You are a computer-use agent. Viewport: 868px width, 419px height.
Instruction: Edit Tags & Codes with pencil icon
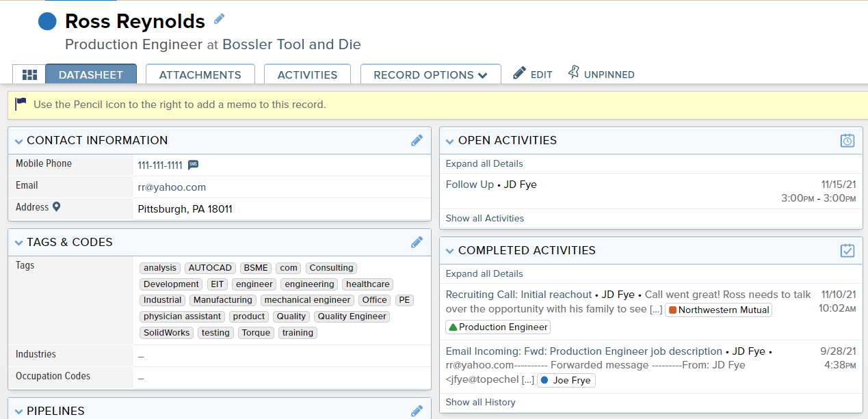417,242
